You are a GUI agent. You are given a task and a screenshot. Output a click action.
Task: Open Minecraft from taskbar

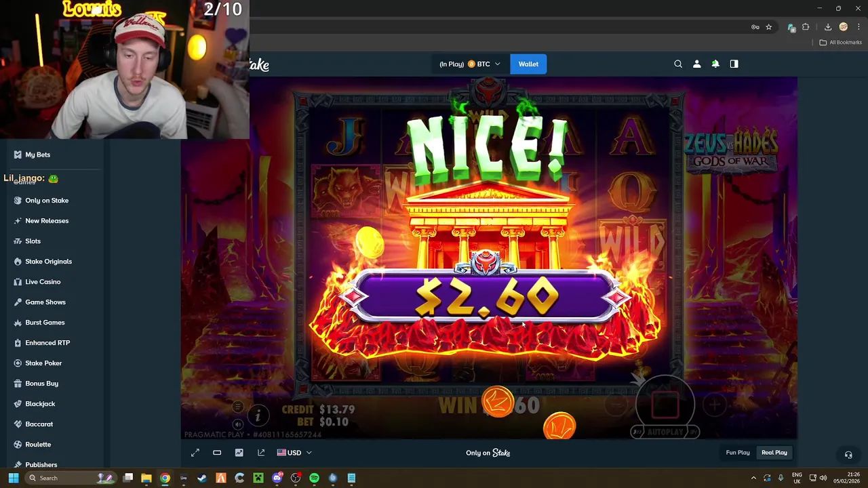tap(258, 478)
